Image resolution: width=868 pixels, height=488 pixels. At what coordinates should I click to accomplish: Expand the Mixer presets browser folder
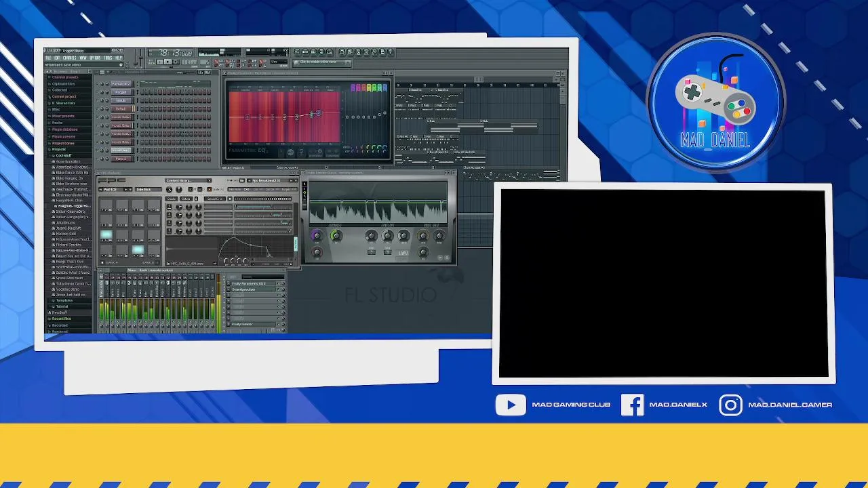coord(64,116)
